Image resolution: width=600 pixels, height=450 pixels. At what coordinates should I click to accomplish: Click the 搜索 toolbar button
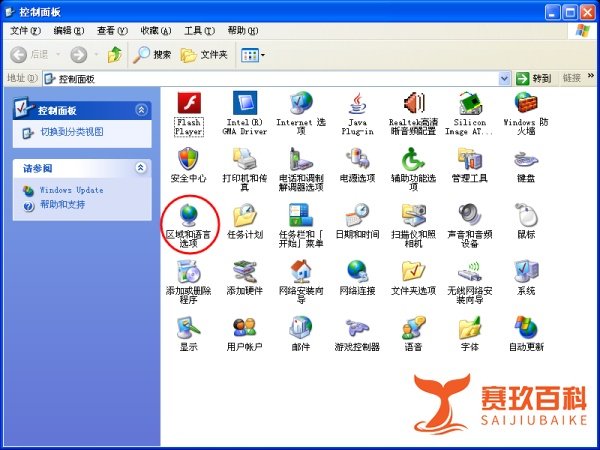pos(152,55)
